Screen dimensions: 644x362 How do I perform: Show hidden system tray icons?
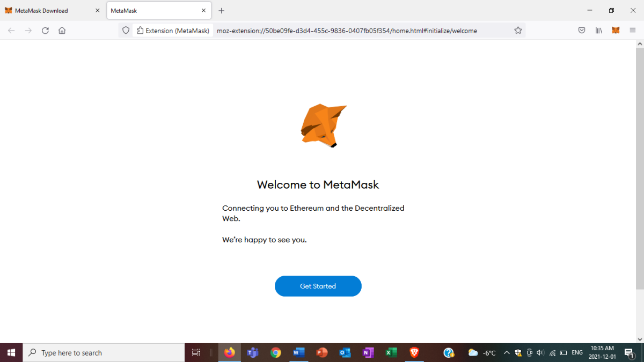(506, 353)
